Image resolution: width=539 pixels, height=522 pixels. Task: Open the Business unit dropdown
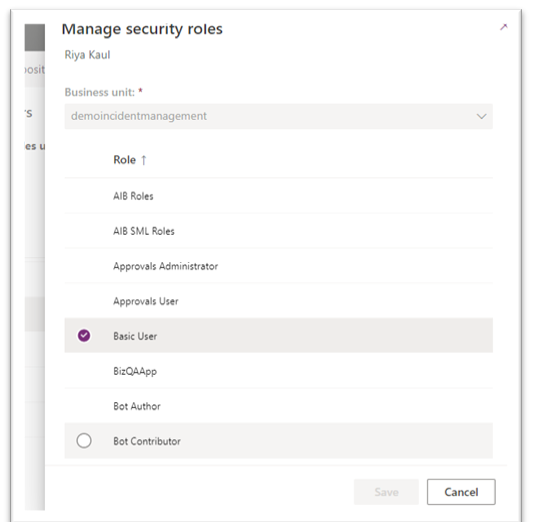[278, 116]
